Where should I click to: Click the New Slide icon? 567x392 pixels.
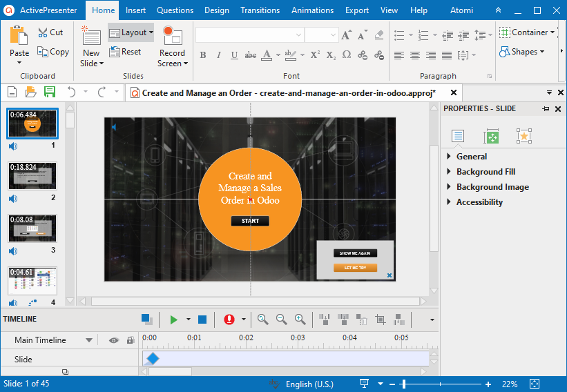[91, 36]
